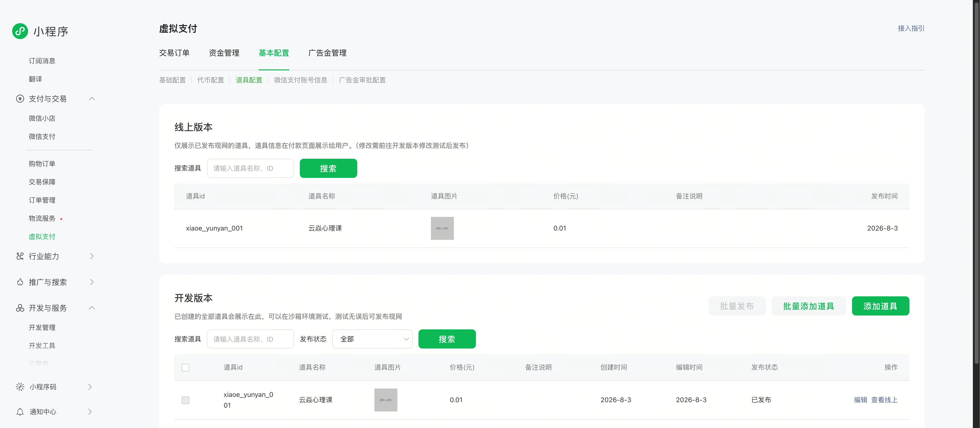This screenshot has width=980, height=428.
Task: Expand the 通知中心 section chevron
Action: (x=90, y=412)
